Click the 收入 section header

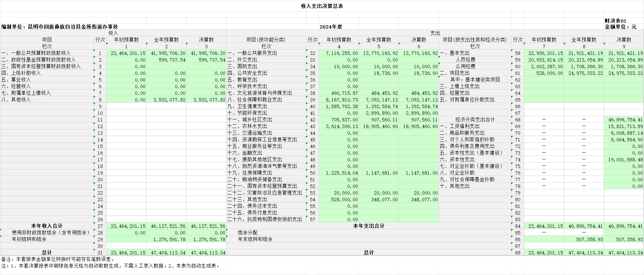coord(113,33)
